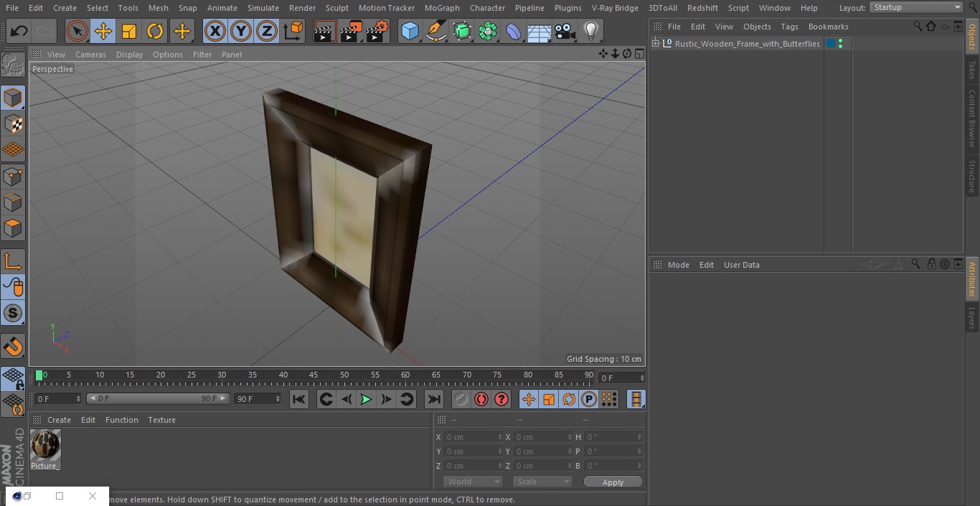980x506 pixels.
Task: Open Attributes Mode menu
Action: tap(678, 265)
